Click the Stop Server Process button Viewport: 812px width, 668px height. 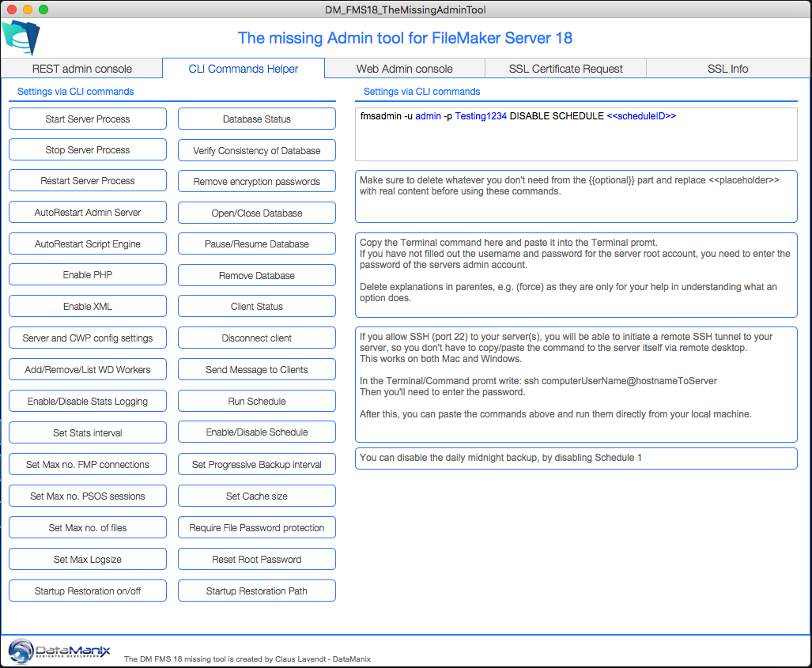88,149
